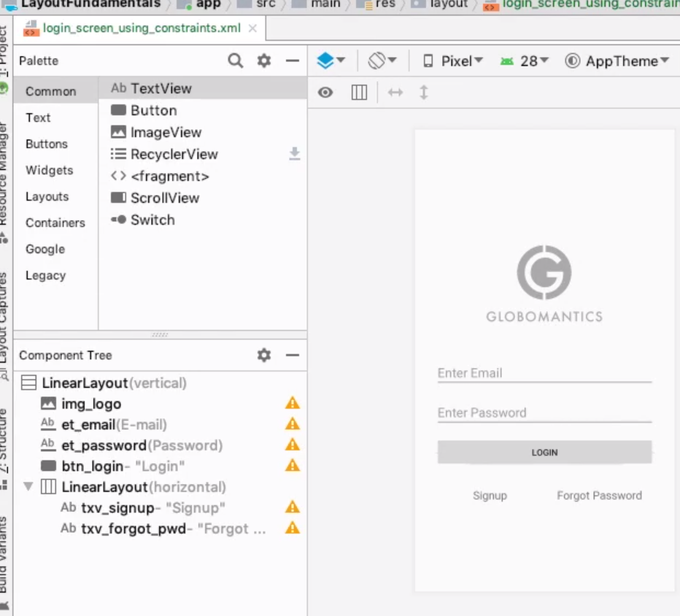This screenshot has width=680, height=616.
Task: Pick Button from the palette
Action: click(x=203, y=111)
